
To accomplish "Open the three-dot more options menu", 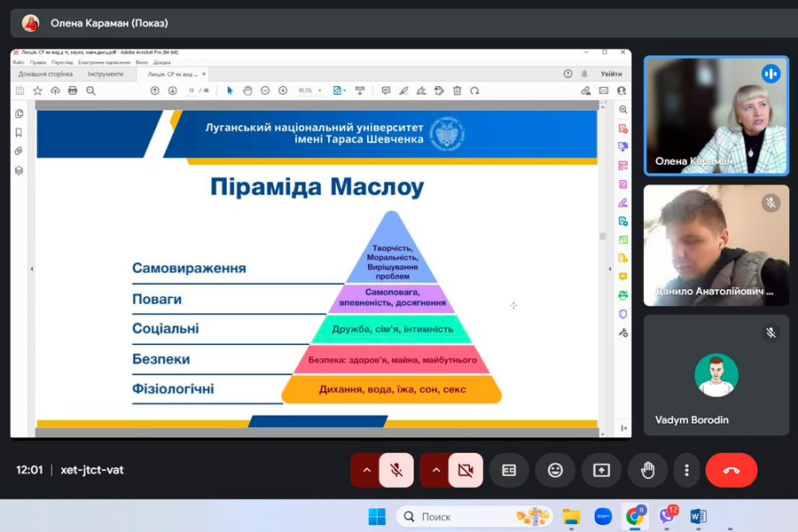I will pyautogui.click(x=686, y=470).
